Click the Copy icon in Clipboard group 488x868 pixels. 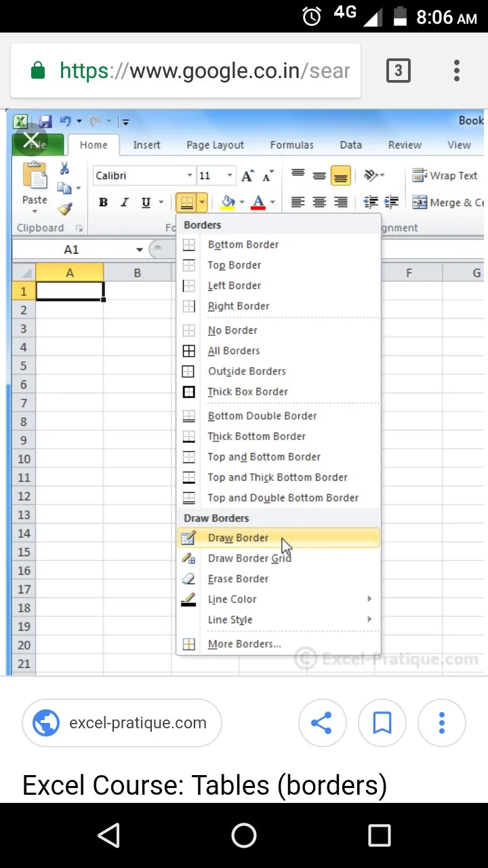pyautogui.click(x=65, y=188)
